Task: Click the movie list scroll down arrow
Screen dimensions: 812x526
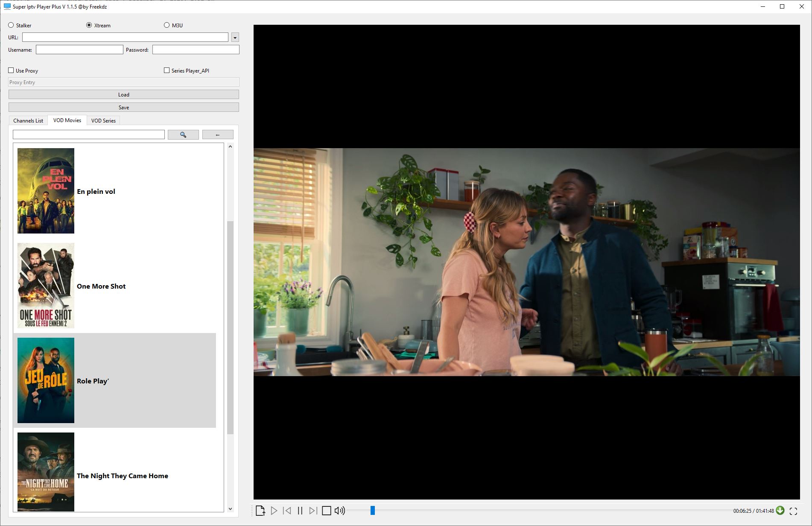Action: point(231,508)
